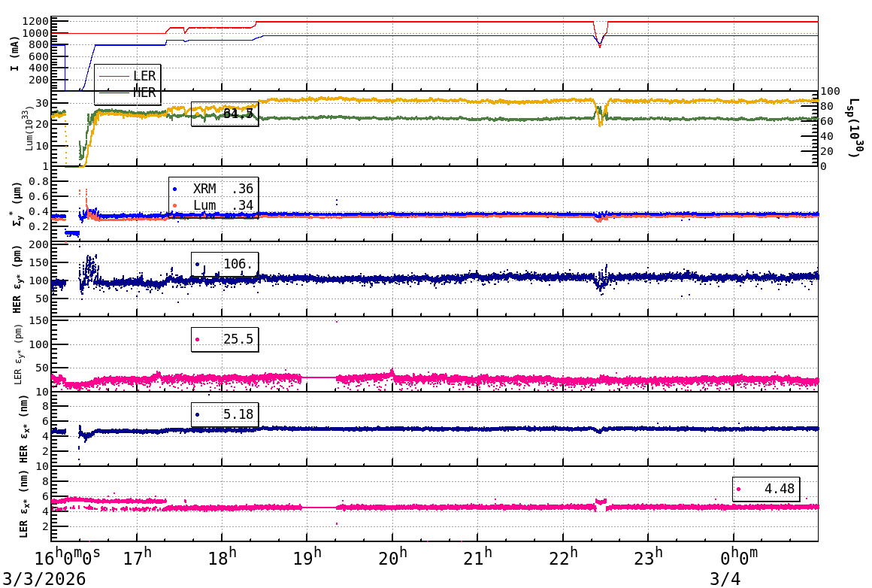The image size is (872, 588).
Task: Select the orange Lum legend marker dot
Action: tap(175, 206)
